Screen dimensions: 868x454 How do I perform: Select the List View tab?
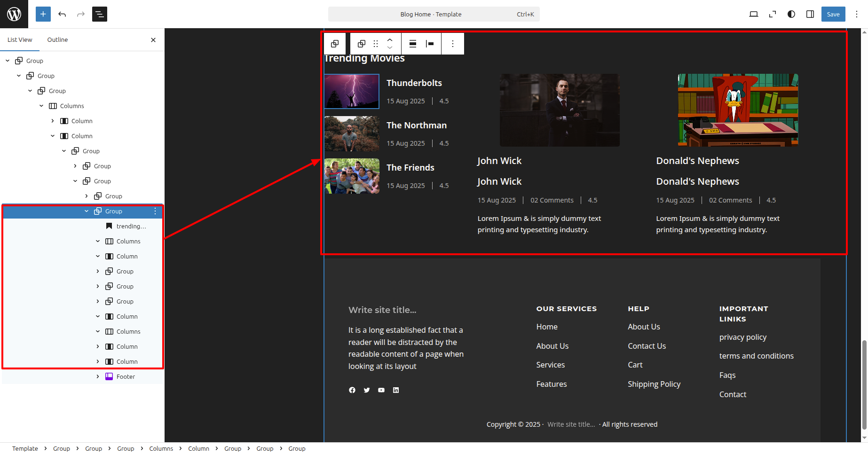click(20, 40)
